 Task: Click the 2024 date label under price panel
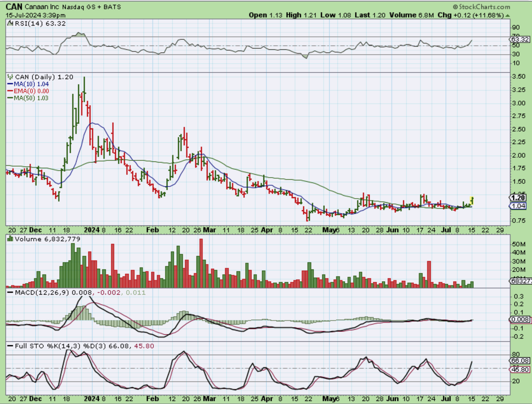(x=92, y=230)
